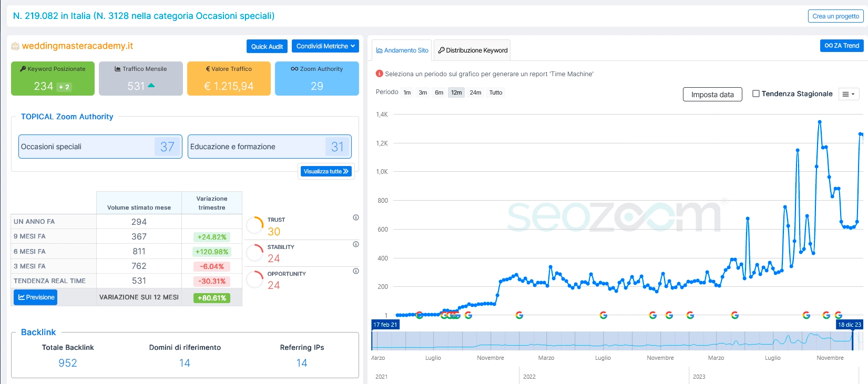Click the info icon next to TRUST

pos(356,217)
